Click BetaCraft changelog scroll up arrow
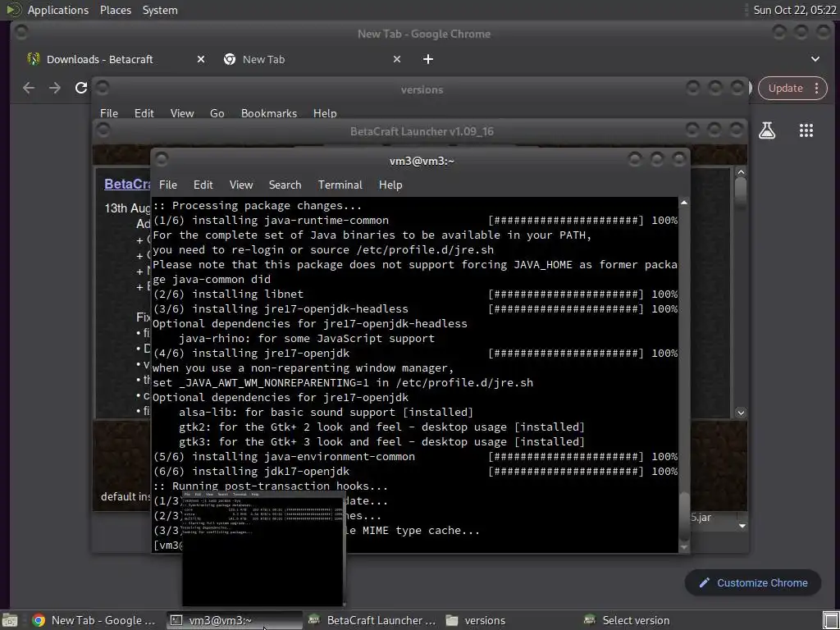 741,172
